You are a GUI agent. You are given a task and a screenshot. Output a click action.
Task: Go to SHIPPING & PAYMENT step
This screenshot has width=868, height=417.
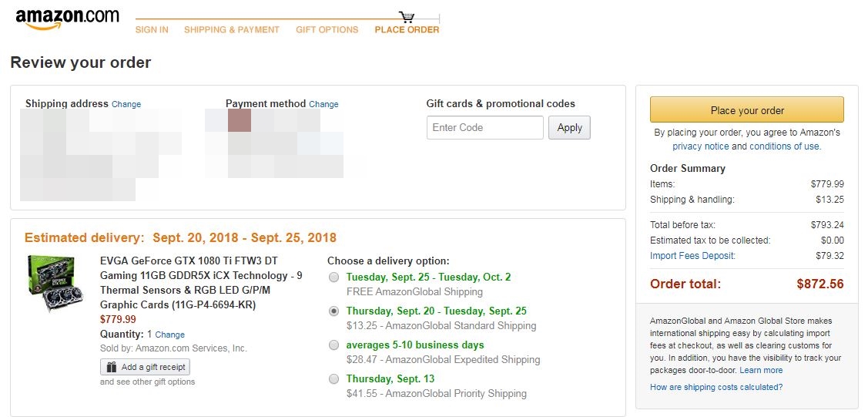tap(231, 30)
